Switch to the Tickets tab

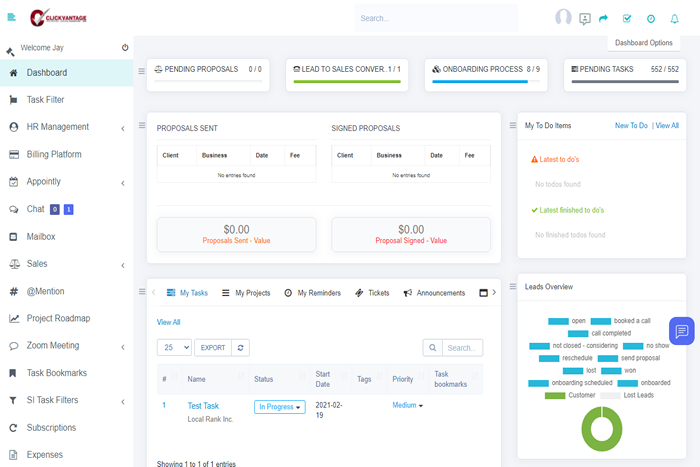[372, 293]
